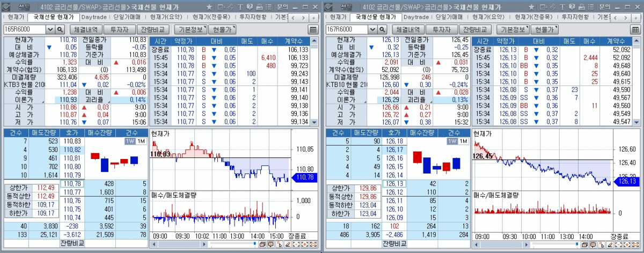Screen dimensions: 644x253
Task: Open the code dropdown next to 165R6000
Action: point(50,30)
